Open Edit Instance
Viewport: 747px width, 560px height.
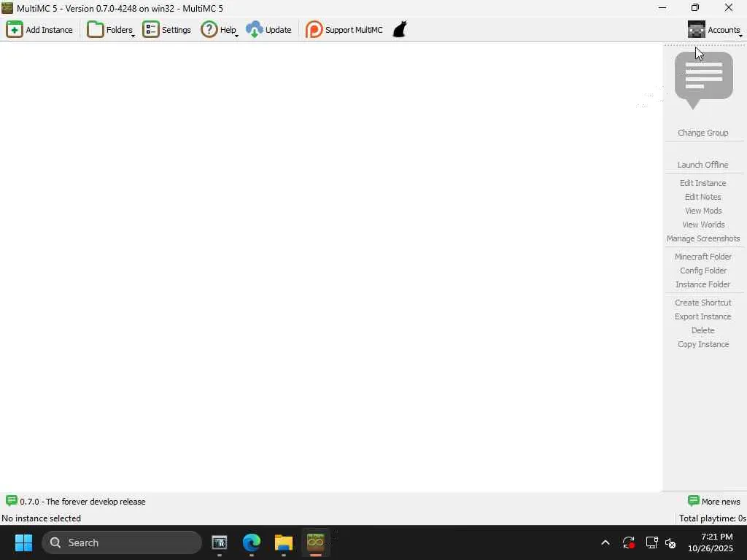click(x=703, y=183)
